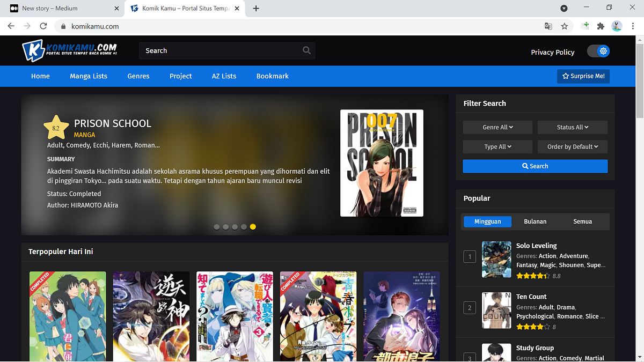Click the Action genre under Solo Leveling
This screenshot has height=362, width=644.
(x=547, y=256)
